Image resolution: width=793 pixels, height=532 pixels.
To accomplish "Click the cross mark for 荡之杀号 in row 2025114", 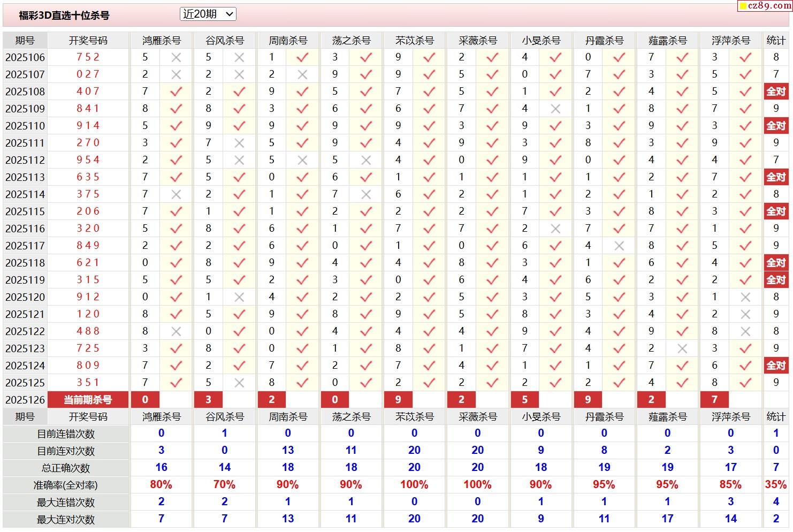I will (366, 194).
